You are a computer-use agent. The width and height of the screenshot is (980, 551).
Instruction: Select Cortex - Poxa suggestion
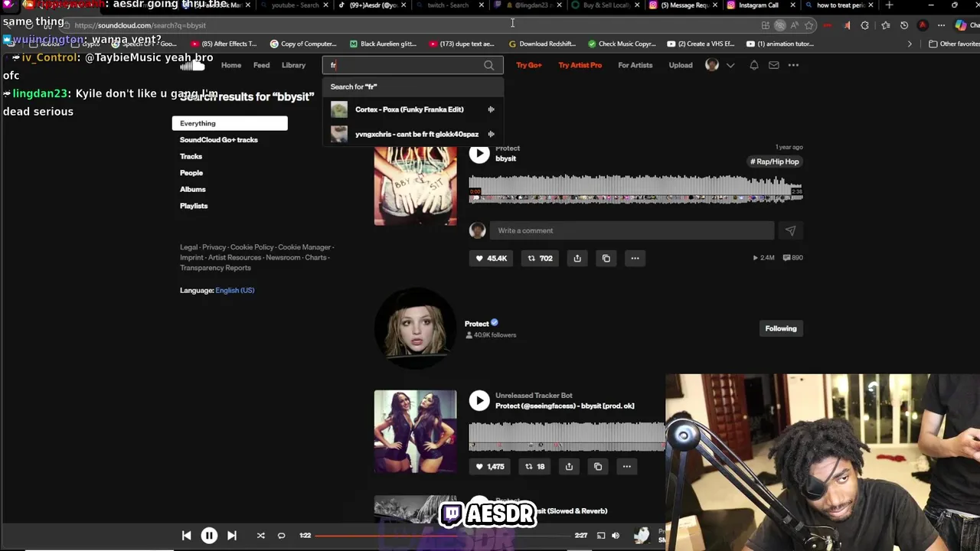click(x=413, y=109)
